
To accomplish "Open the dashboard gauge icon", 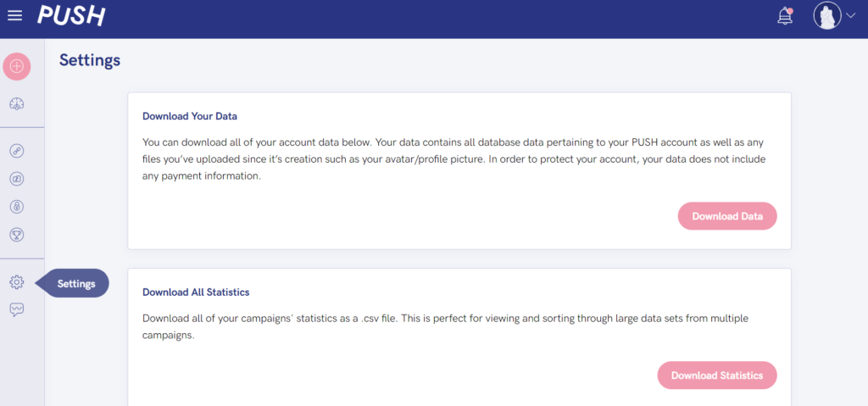I will click(17, 103).
